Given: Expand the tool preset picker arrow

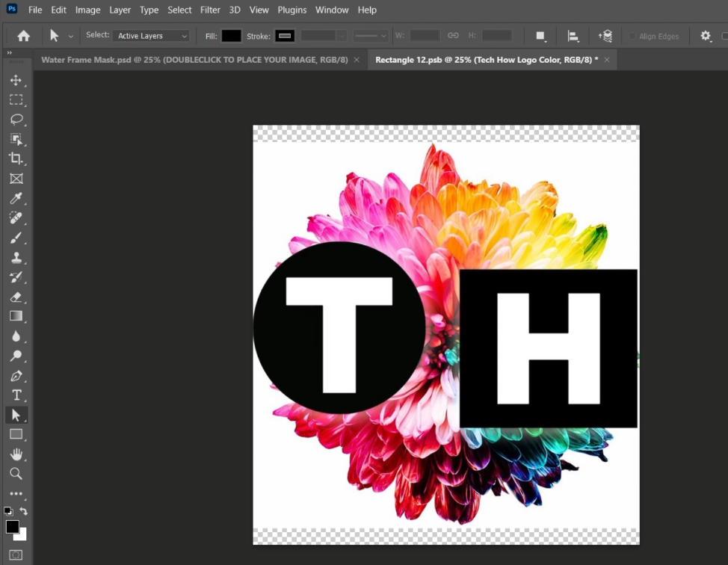Looking at the screenshot, I should pos(71,36).
